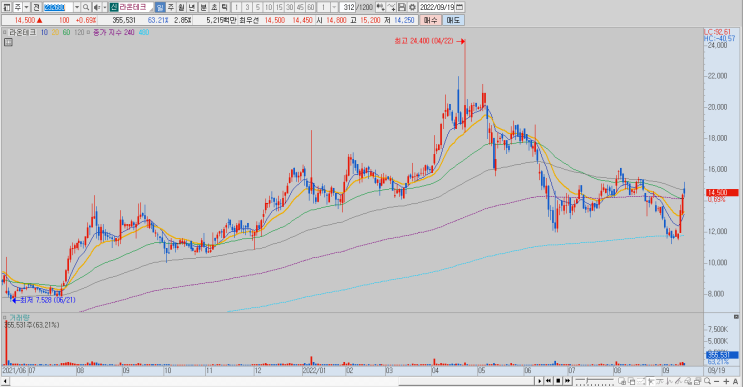Open the chart settings gear icon
Viewport: 743px width, 387px height.
412,7
